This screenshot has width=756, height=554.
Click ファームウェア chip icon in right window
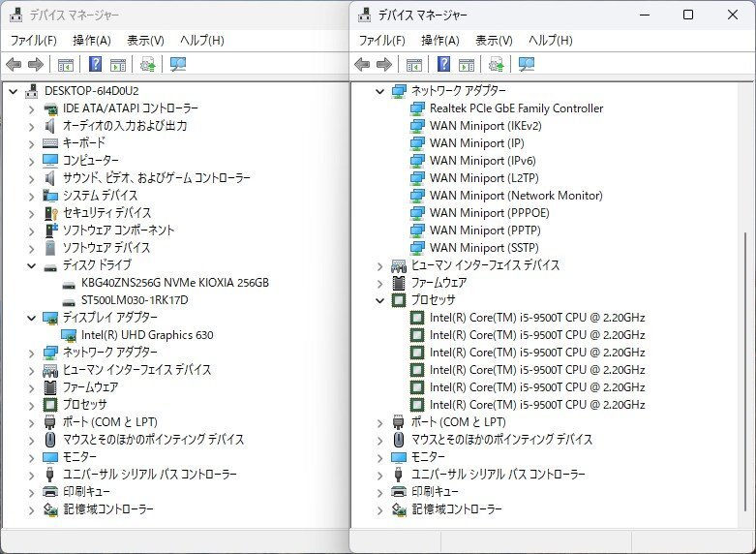(399, 283)
